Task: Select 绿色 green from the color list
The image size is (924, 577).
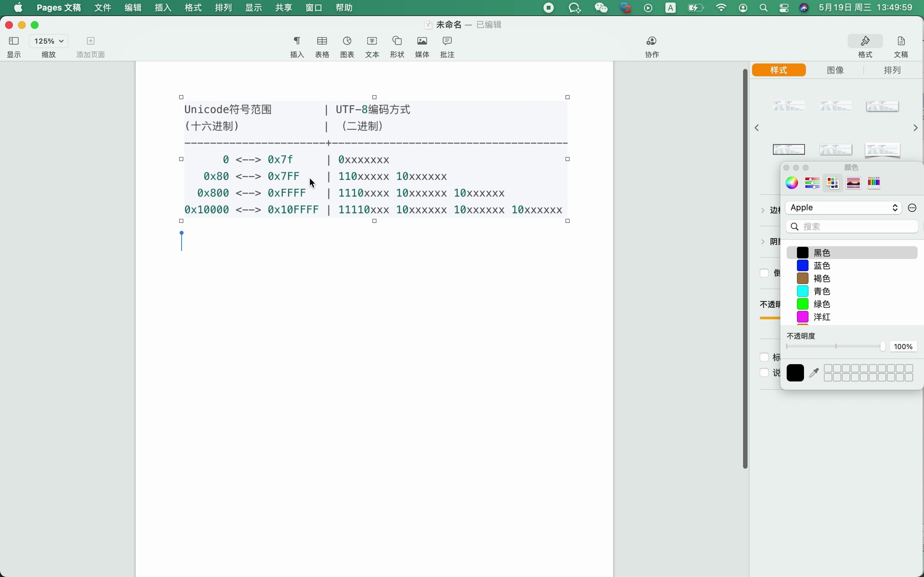Action: (x=822, y=304)
